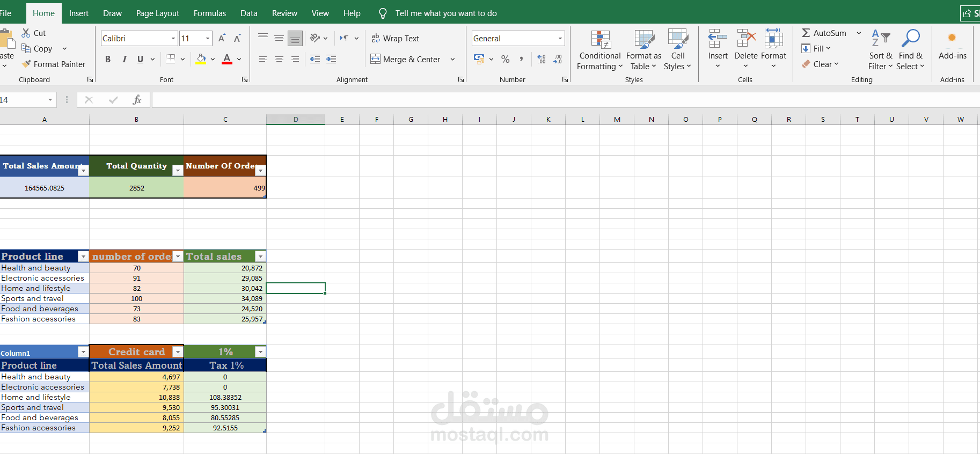This screenshot has height=454, width=980.
Task: Click the Fill button
Action: click(816, 48)
